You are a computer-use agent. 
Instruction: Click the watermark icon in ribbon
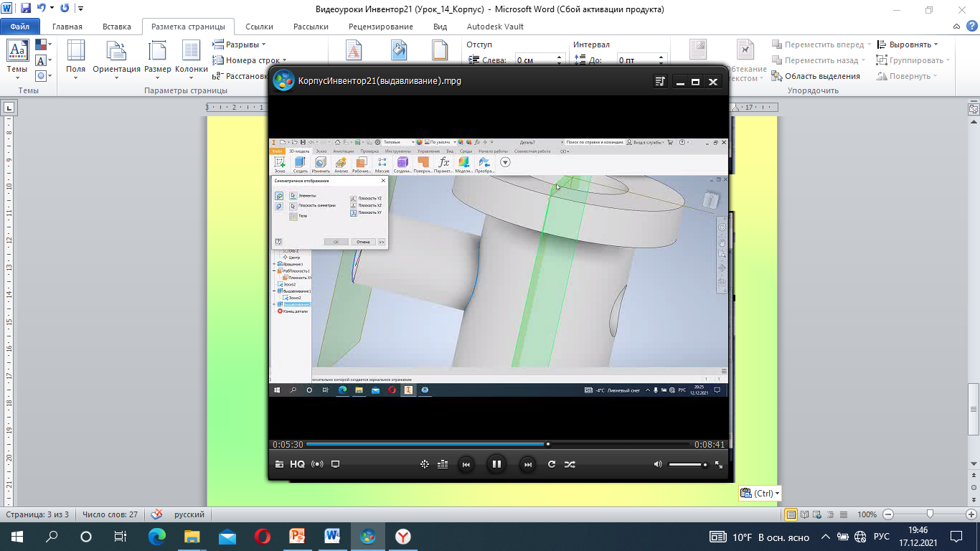tap(354, 50)
